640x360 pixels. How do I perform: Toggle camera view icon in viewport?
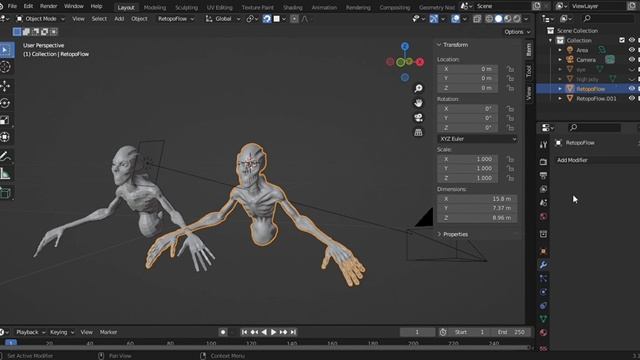[418, 118]
